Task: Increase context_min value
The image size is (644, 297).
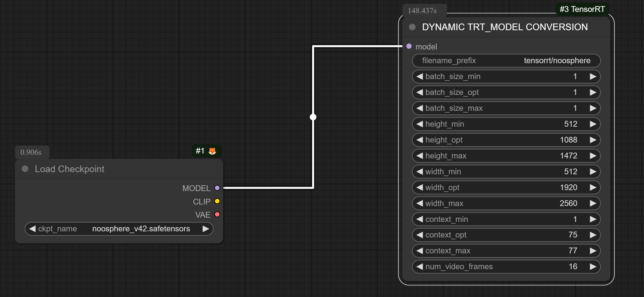Action: (593, 219)
